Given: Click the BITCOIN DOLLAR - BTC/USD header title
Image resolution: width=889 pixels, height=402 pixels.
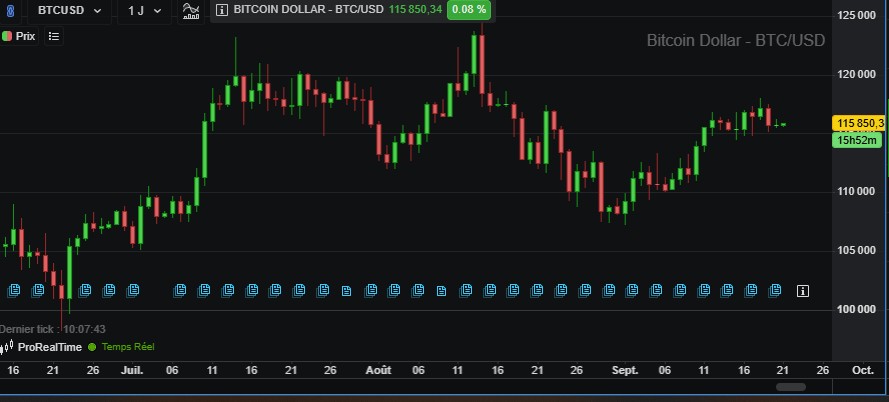Looking at the screenshot, I should click(308, 10).
